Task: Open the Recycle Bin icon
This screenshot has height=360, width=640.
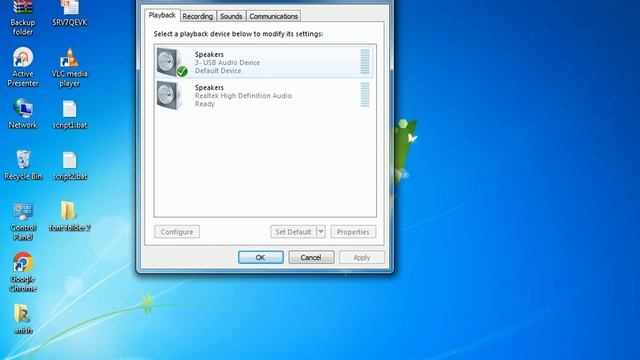Action: (x=23, y=165)
